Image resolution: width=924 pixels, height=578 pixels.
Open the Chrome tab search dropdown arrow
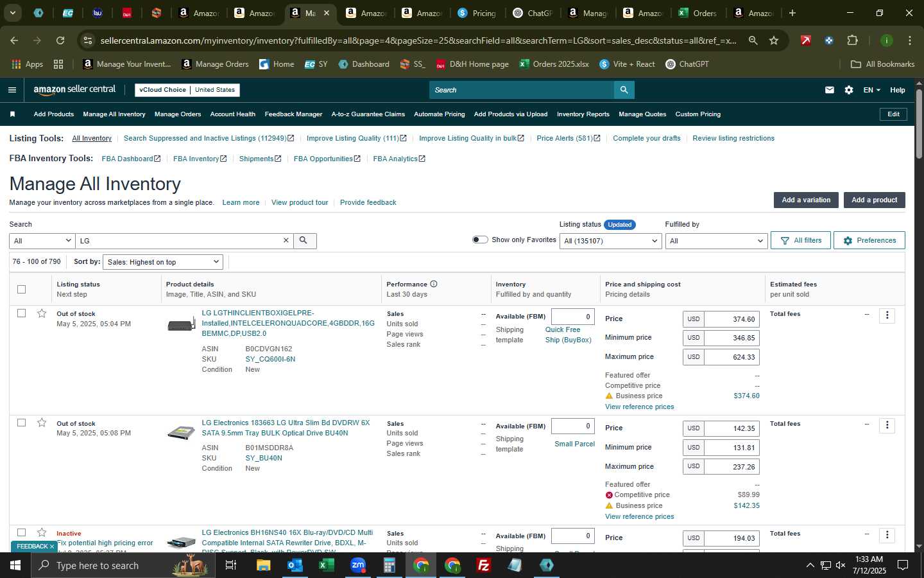click(x=12, y=13)
